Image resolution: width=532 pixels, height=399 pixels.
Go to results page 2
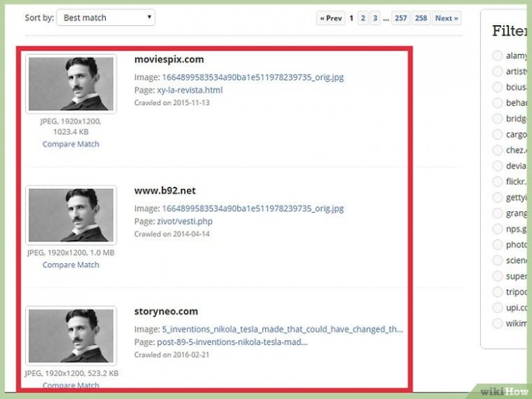(363, 18)
